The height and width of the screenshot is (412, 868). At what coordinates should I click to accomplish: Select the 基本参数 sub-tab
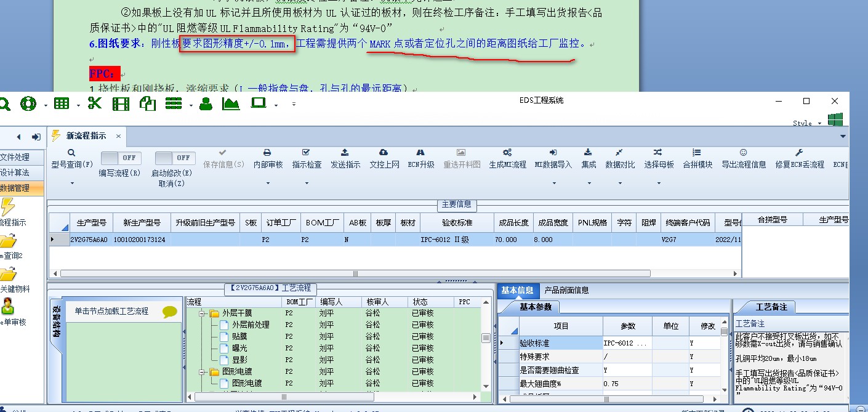535,307
